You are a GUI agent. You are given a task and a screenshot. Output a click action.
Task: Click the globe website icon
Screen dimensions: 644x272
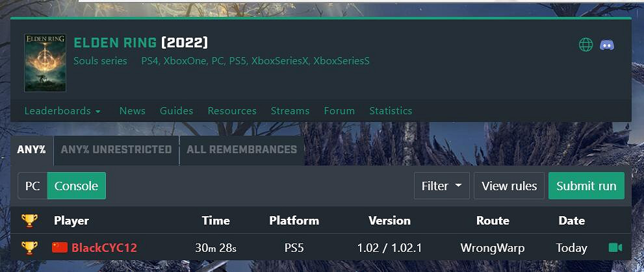coord(586,45)
